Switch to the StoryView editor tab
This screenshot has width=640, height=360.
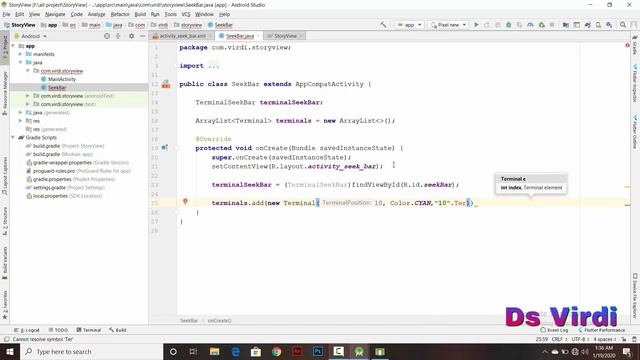pos(285,36)
